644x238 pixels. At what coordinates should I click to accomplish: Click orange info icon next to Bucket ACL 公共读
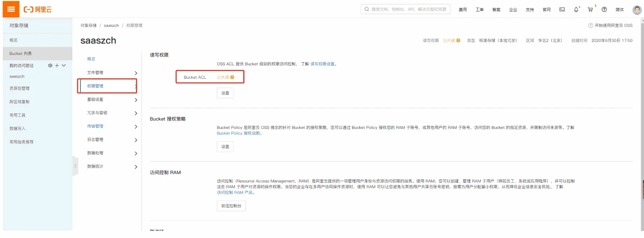[232, 77]
